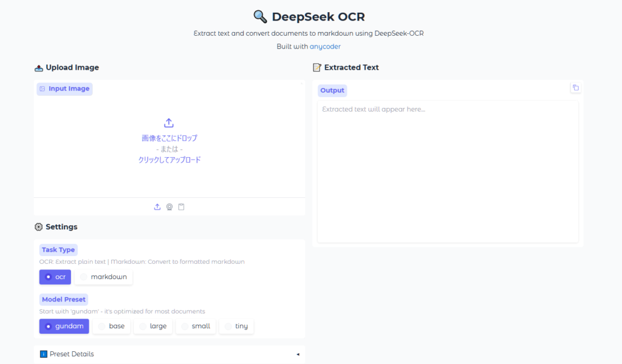Click the Settings gear icon
Screen dimensions: 622x364
tap(39, 227)
